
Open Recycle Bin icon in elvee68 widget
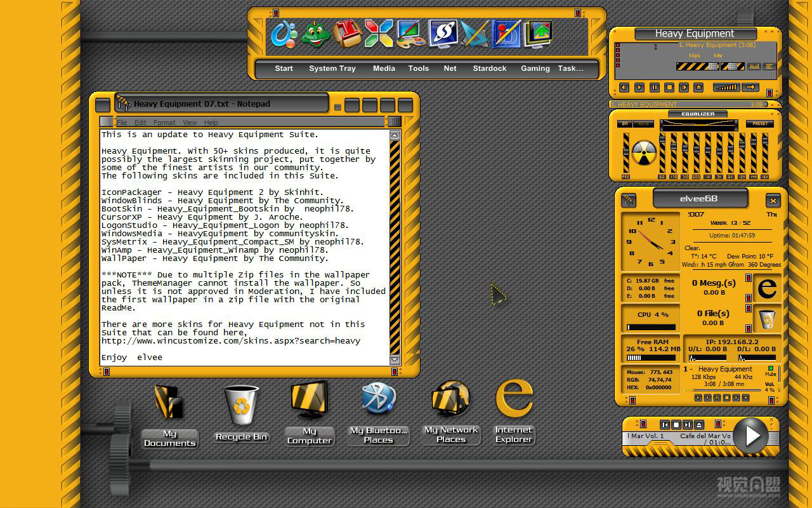[x=767, y=319]
